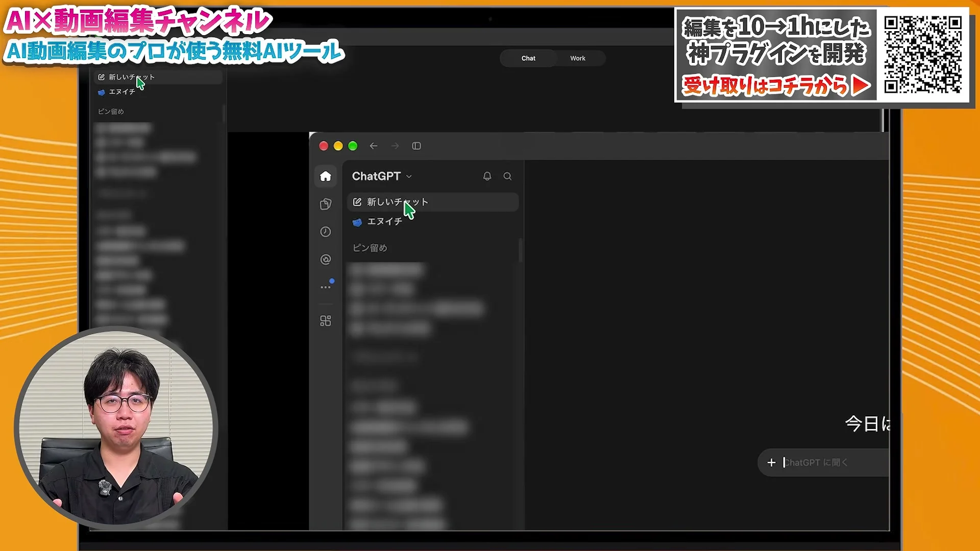Start 新しいチャット in the front window
Screen dimensions: 980x551
click(x=433, y=202)
